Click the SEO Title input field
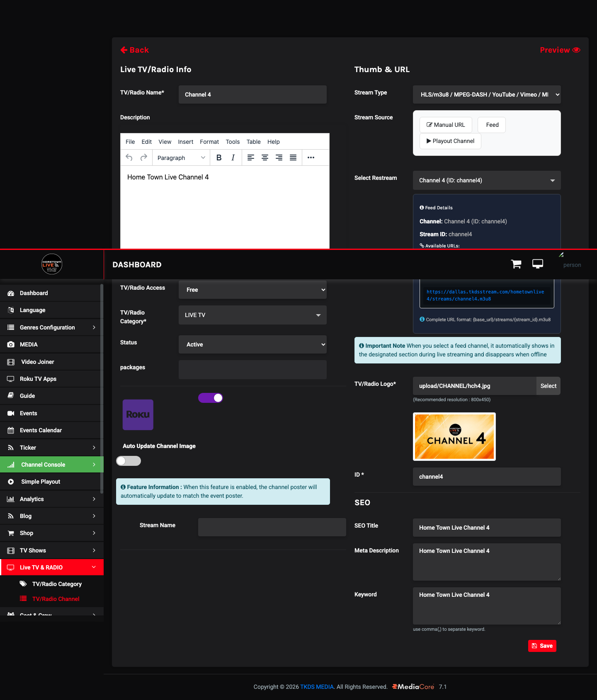 pos(487,528)
